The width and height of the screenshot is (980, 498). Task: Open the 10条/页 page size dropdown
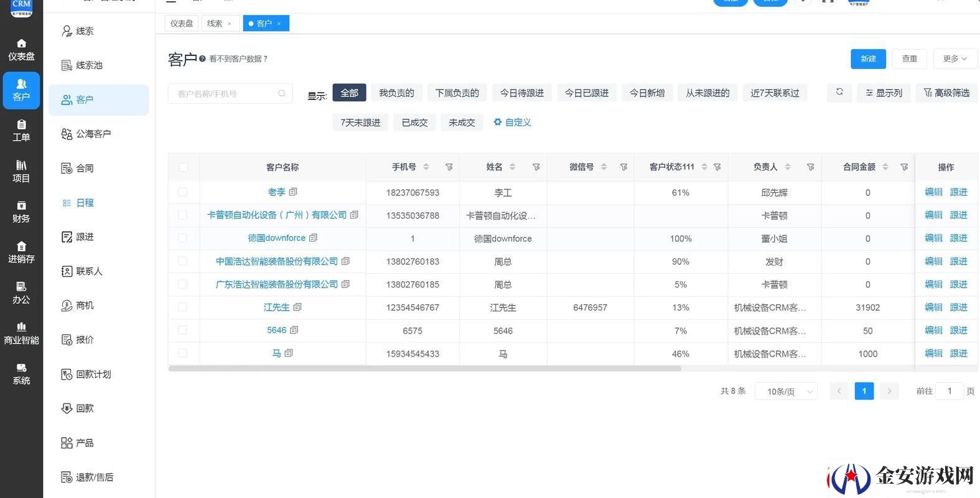click(786, 392)
